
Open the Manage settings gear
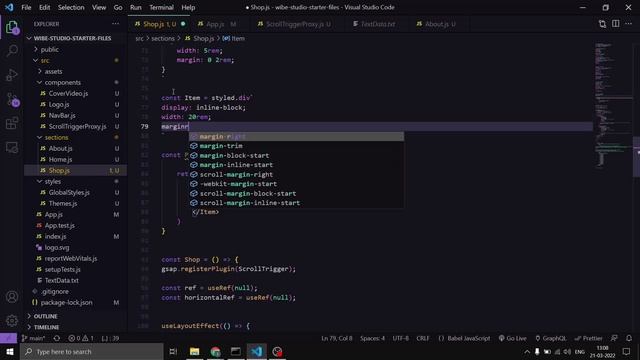coord(12,320)
